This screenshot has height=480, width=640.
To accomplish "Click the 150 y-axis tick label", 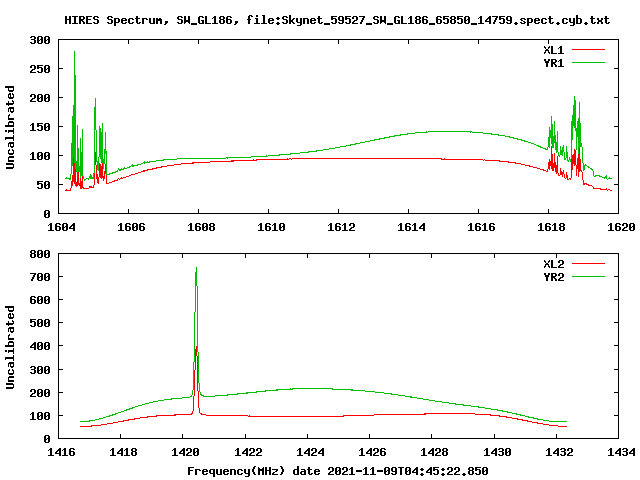I will (40, 127).
